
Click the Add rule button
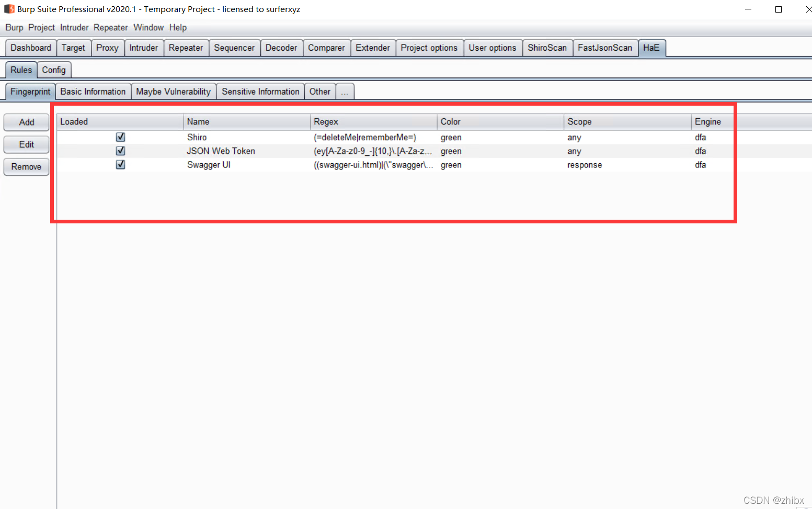[27, 122]
